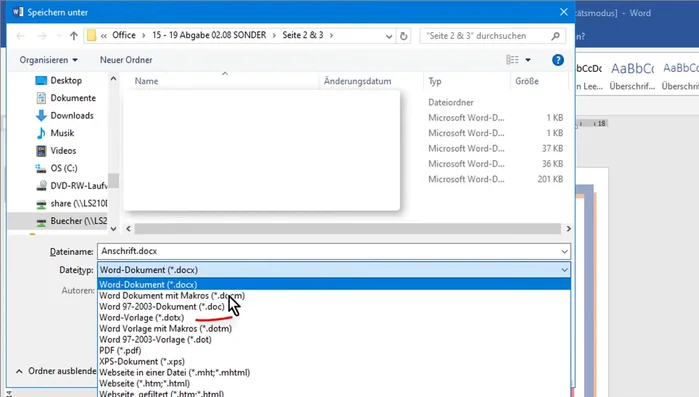699x397 pixels.
Task: Expand address bar history dropdown
Action: click(x=389, y=36)
